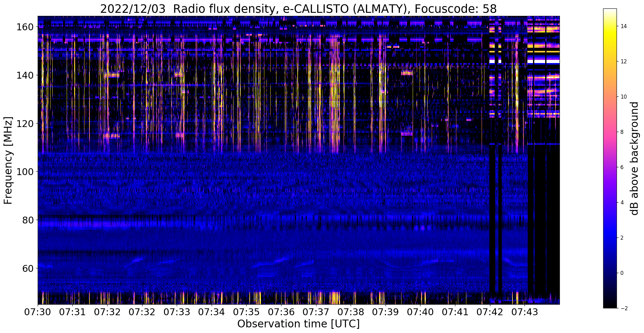The image size is (644, 333).
Task: Click the colorbar tick value 10
Action: coord(624,97)
